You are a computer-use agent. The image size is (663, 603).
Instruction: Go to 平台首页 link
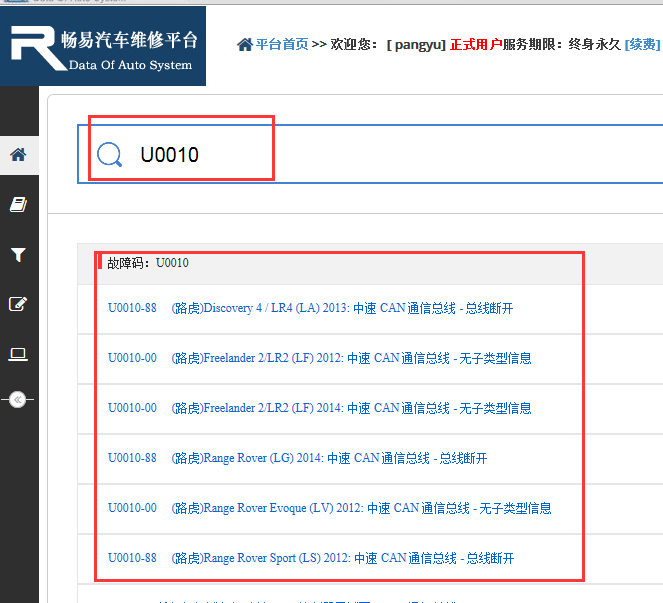click(x=282, y=44)
